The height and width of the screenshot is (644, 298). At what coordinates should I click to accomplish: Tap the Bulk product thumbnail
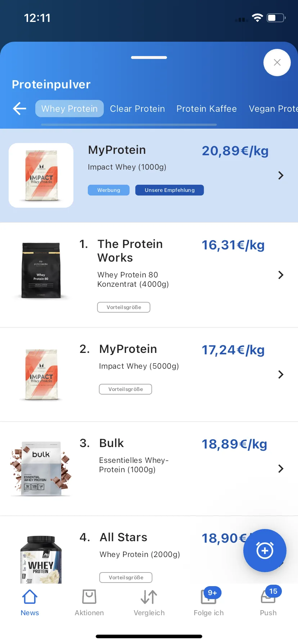41,469
